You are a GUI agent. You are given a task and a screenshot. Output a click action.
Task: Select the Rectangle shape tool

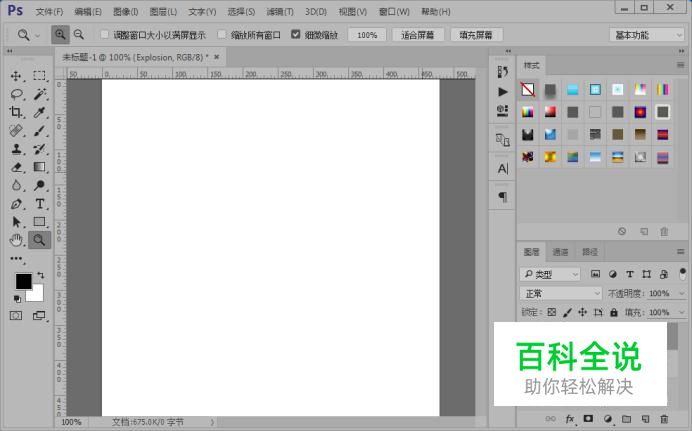pos(39,221)
